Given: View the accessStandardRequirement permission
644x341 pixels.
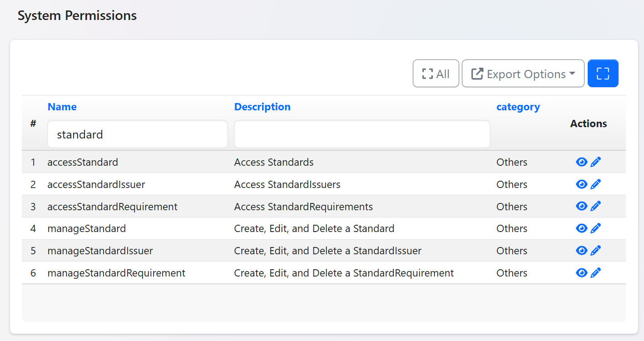Looking at the screenshot, I should click(x=581, y=207).
